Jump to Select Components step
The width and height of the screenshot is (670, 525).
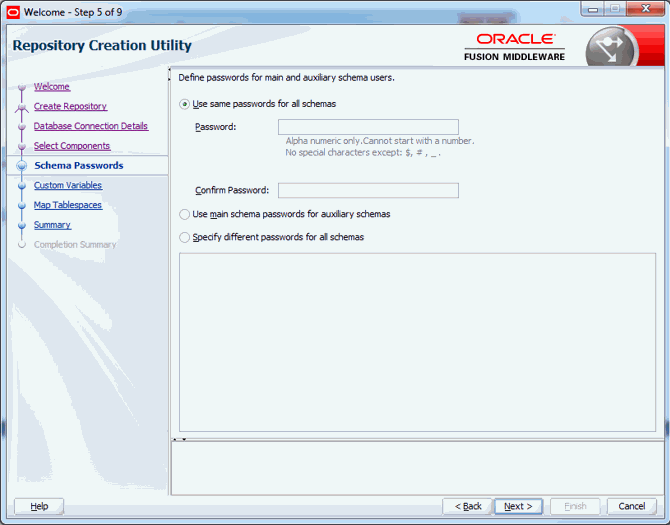point(72,146)
